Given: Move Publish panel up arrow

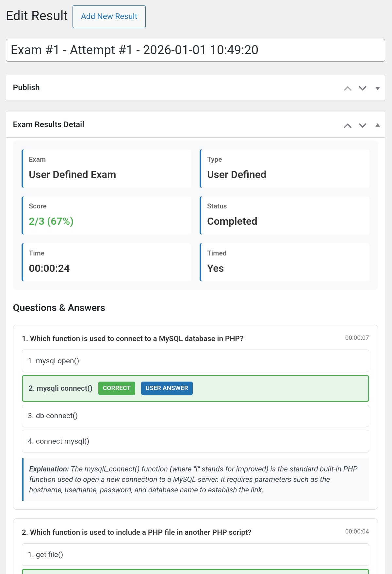Looking at the screenshot, I should pos(348,88).
